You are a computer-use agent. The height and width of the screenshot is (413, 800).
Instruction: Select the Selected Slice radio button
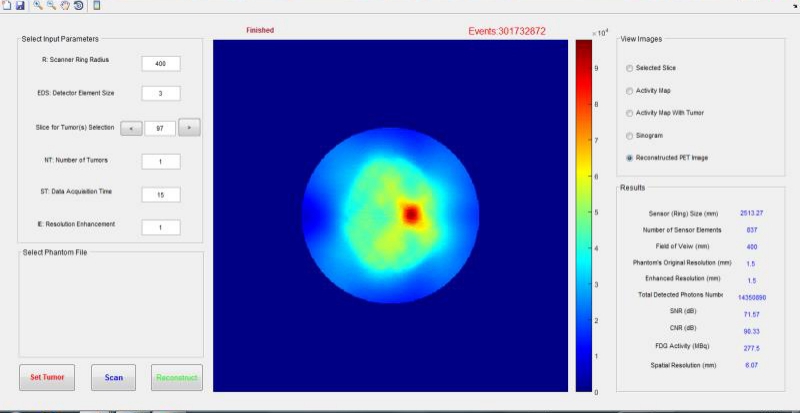629,68
